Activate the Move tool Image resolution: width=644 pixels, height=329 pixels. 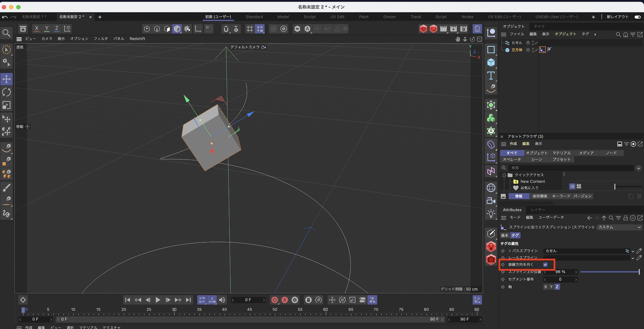[x=6, y=79]
